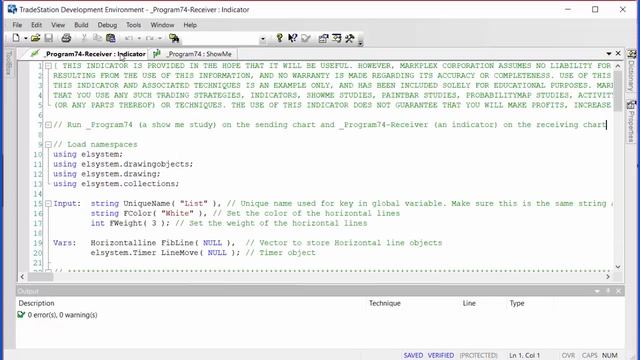The width and height of the screenshot is (640, 360).
Task: Click the context help pointer icon
Action: point(292,38)
